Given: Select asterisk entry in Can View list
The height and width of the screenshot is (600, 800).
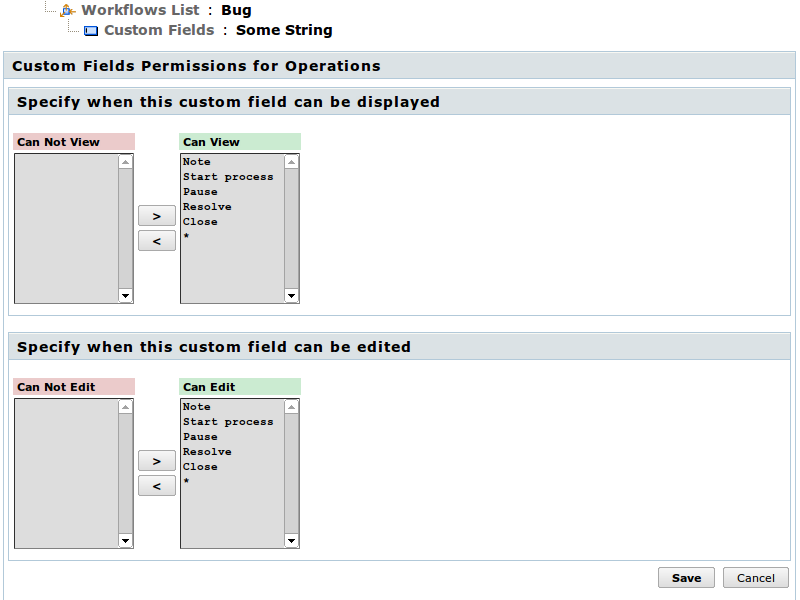Looking at the screenshot, I should point(187,236).
